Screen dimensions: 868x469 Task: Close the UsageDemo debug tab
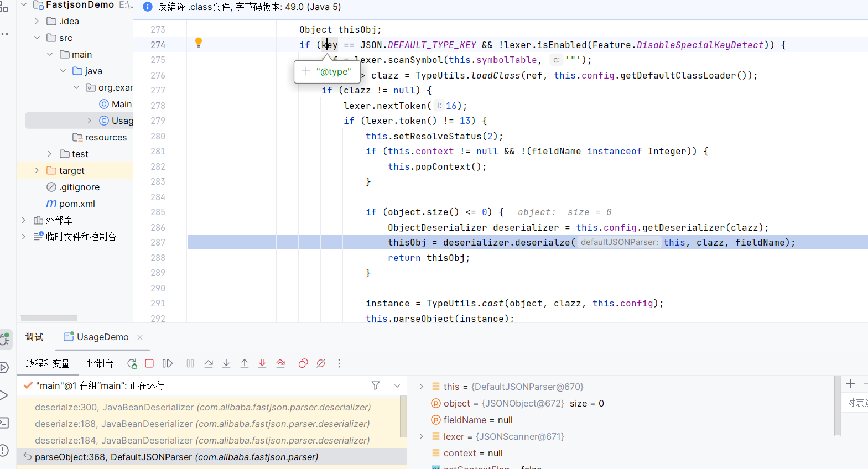click(140, 337)
